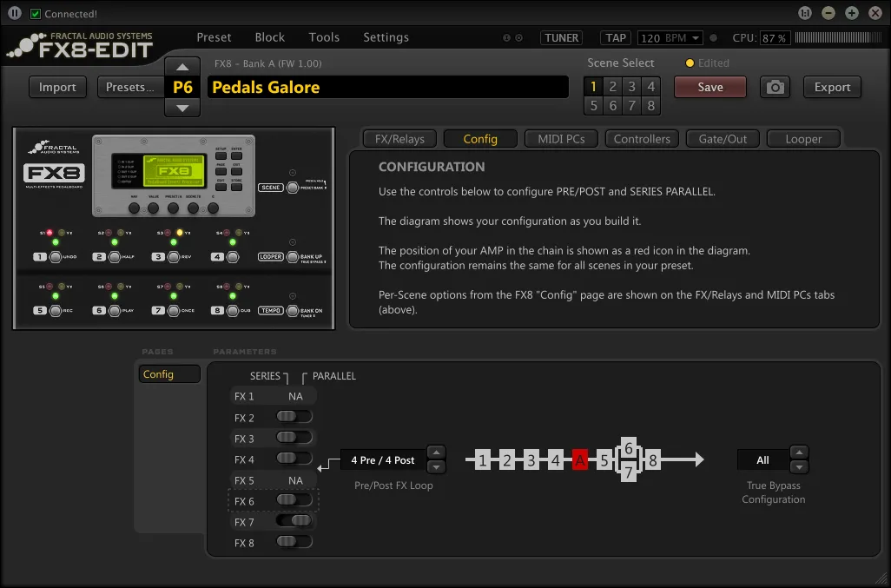This screenshot has height=588, width=891.
Task: Click the red AMP block in chain diagram
Action: [x=580, y=460]
